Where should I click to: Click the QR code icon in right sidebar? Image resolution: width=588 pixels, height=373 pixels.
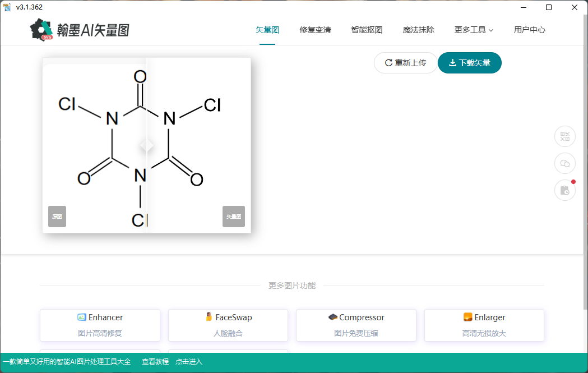click(x=564, y=136)
